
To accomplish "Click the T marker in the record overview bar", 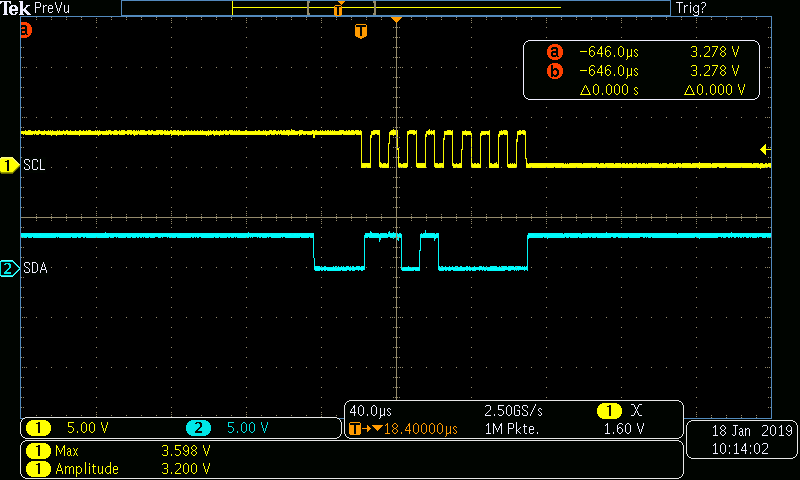I will (338, 10).
